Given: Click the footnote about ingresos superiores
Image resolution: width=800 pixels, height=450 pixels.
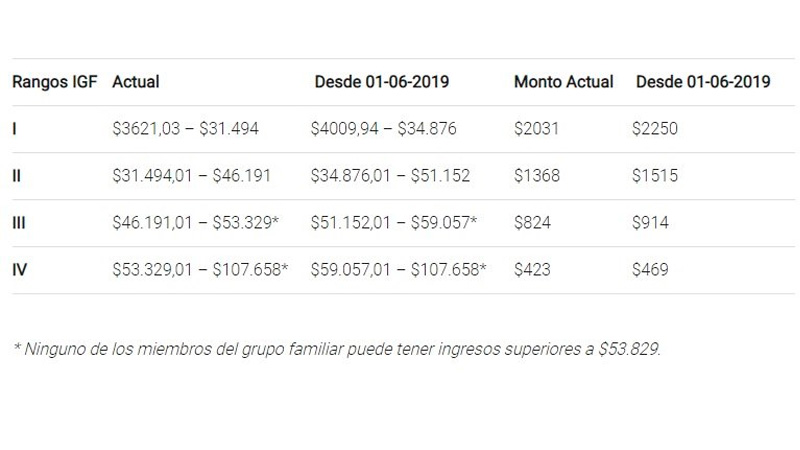Looking at the screenshot, I should [337, 350].
